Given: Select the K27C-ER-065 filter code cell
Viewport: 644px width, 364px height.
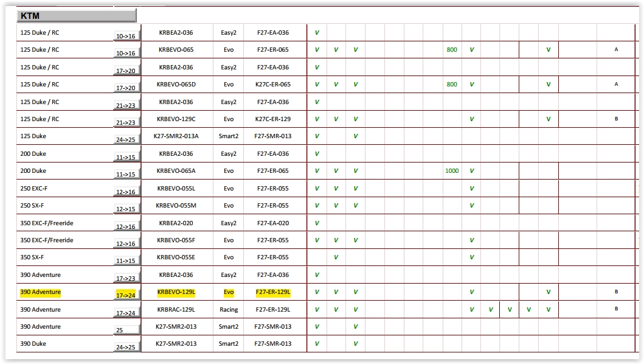Looking at the screenshot, I should pos(273,85).
